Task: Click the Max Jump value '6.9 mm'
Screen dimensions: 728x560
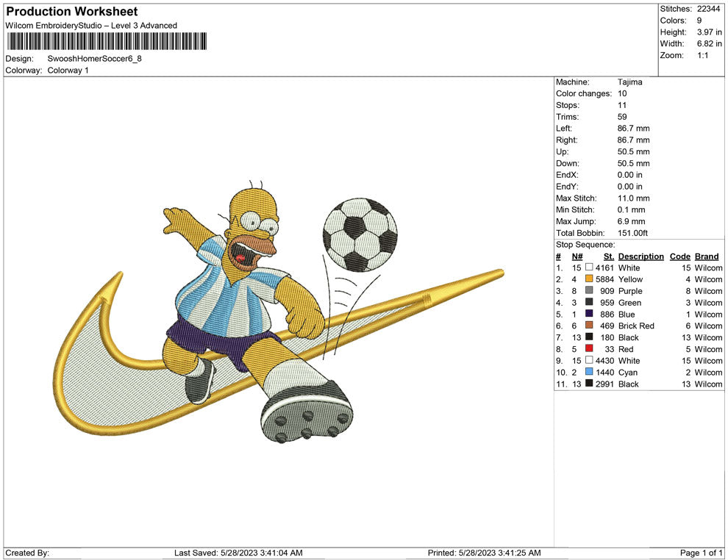Action: point(632,221)
